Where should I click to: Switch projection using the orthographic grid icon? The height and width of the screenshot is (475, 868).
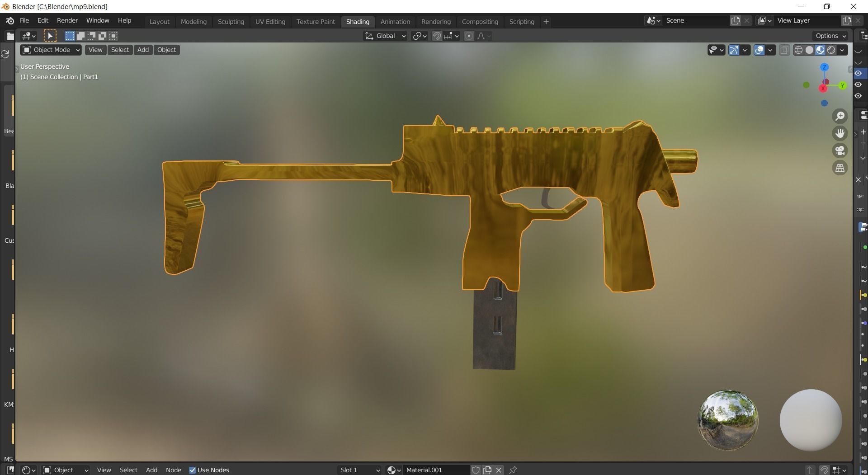coord(840,168)
